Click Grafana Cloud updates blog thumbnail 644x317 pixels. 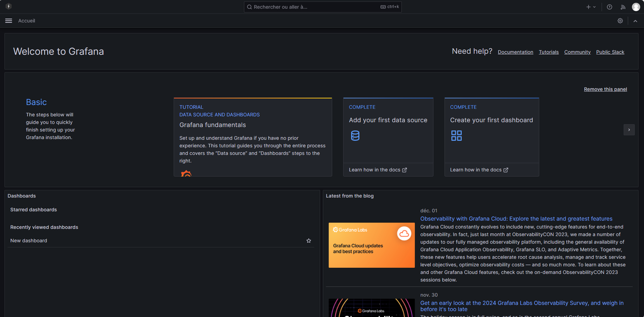[x=372, y=245]
